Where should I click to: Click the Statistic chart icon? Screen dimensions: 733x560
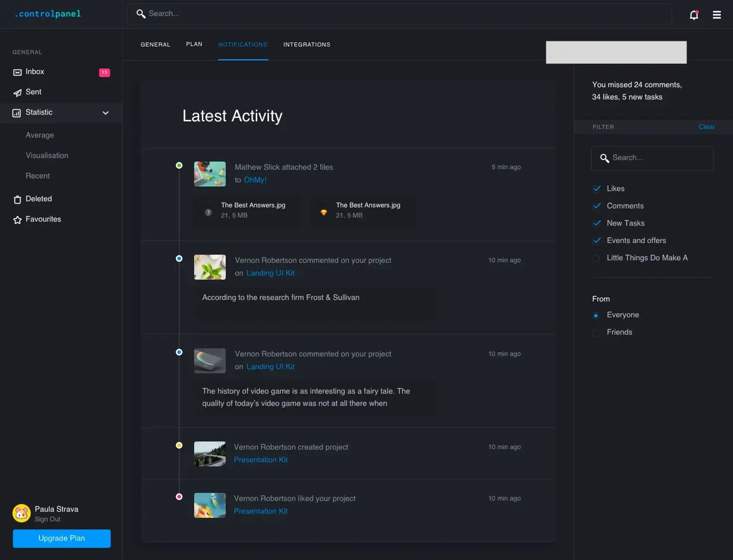click(x=16, y=113)
